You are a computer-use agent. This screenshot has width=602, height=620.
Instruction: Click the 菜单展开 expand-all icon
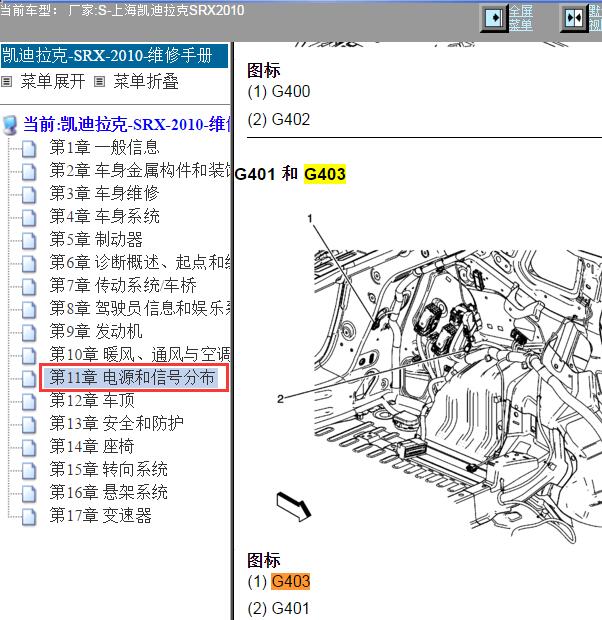6,82
